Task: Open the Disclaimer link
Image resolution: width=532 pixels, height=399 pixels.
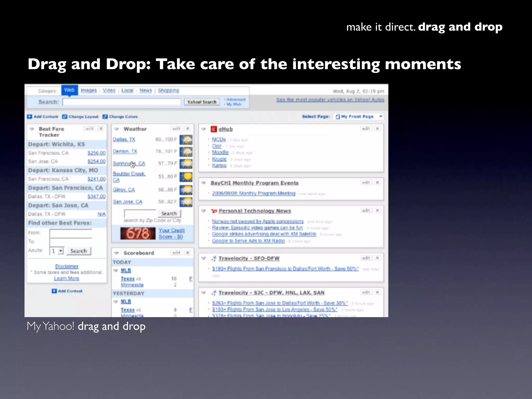Action: click(x=67, y=266)
